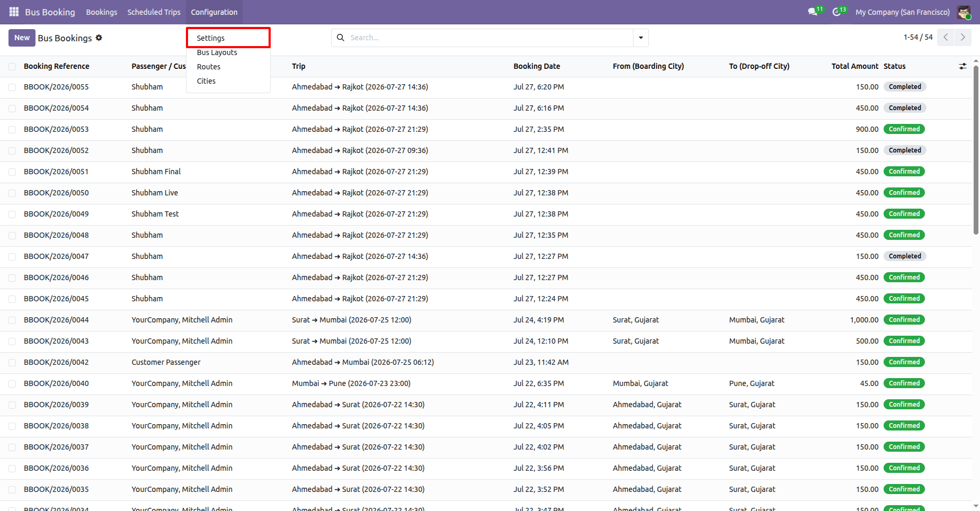Screen dimensions: 980x511
Task: Click amount 45.00
Action: pyautogui.click(x=869, y=383)
